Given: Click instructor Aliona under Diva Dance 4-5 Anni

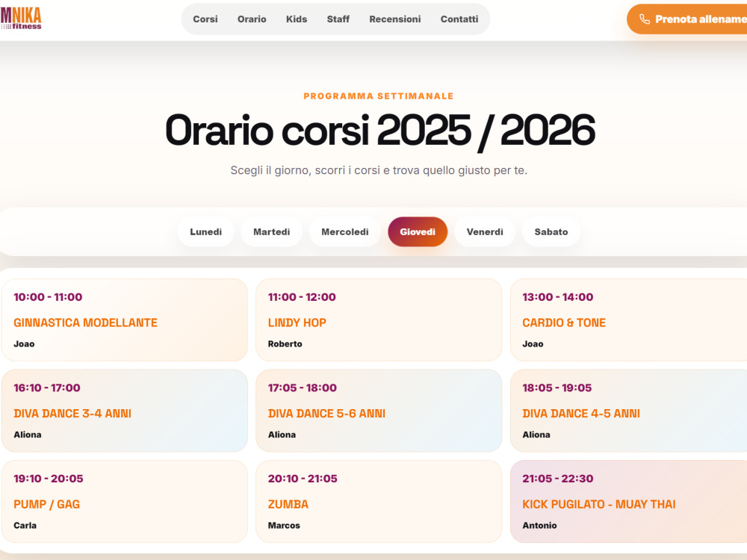Looking at the screenshot, I should coord(536,435).
